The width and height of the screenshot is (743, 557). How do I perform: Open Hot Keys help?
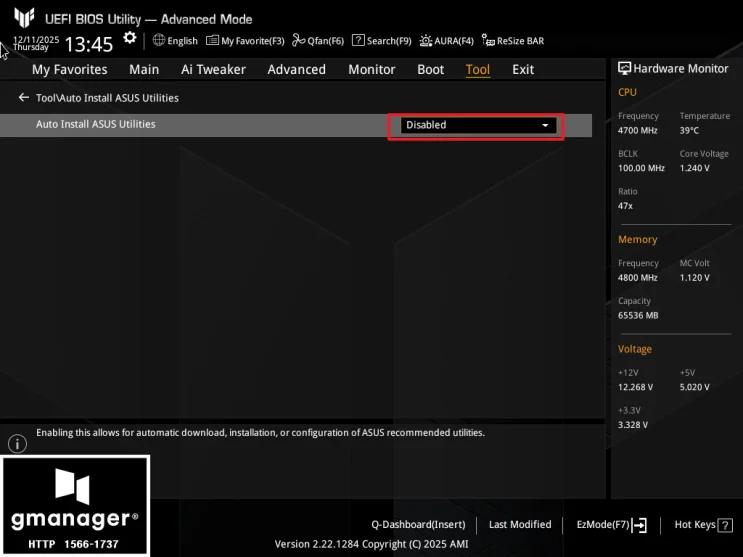coord(695,525)
